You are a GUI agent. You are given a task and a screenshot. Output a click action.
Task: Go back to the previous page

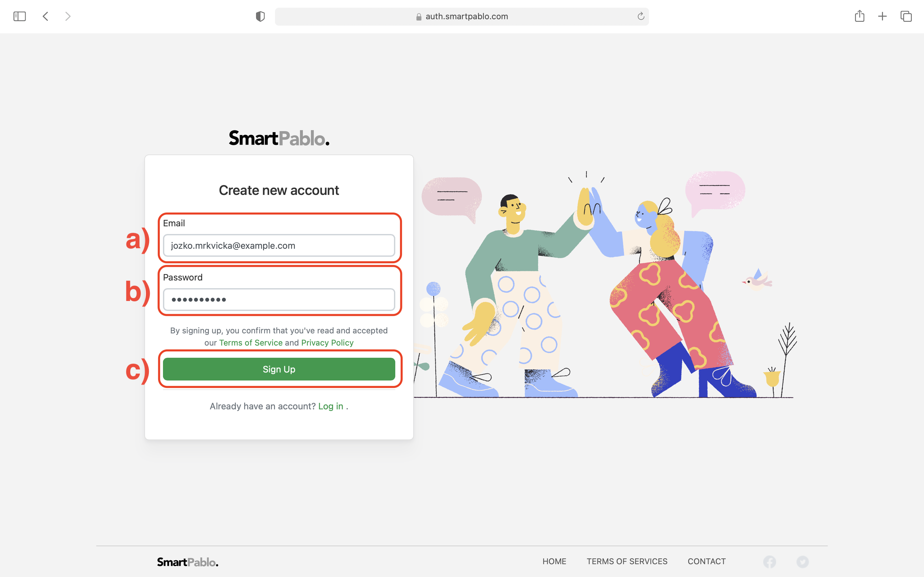pos(46,16)
